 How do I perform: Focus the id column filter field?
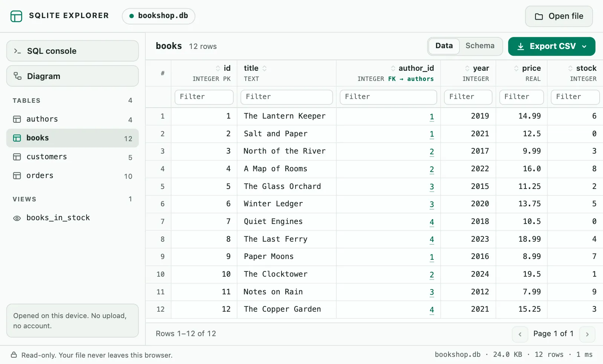(204, 97)
